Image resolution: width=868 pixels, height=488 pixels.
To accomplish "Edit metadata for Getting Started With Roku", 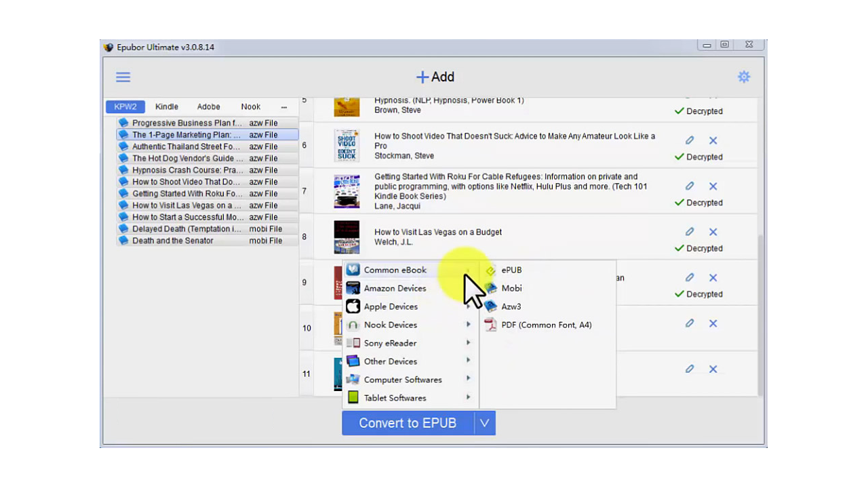I will (690, 186).
